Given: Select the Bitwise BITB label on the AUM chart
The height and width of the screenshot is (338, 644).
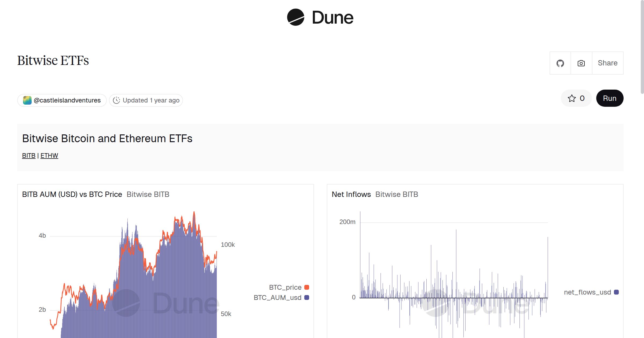Looking at the screenshot, I should click(x=148, y=194).
